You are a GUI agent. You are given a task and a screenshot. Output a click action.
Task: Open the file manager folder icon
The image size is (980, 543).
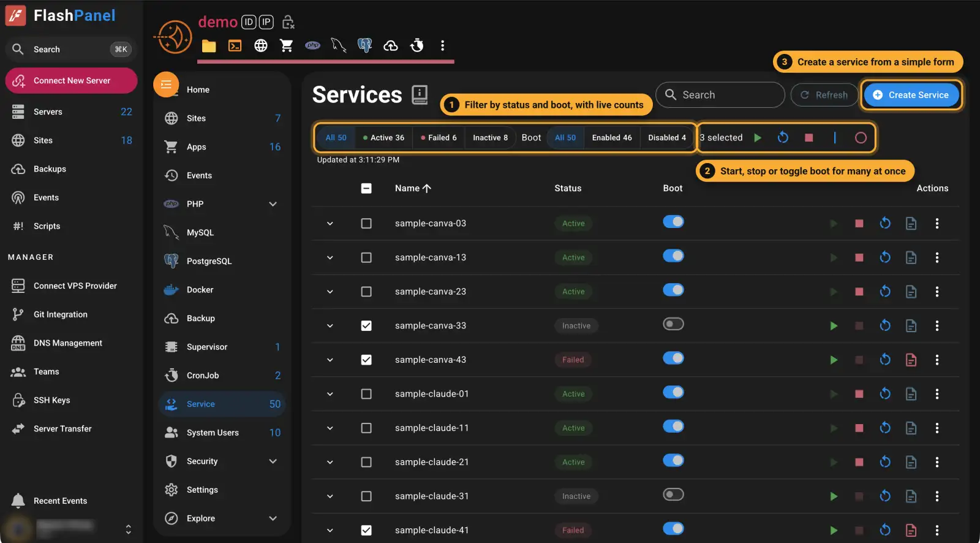209,46
